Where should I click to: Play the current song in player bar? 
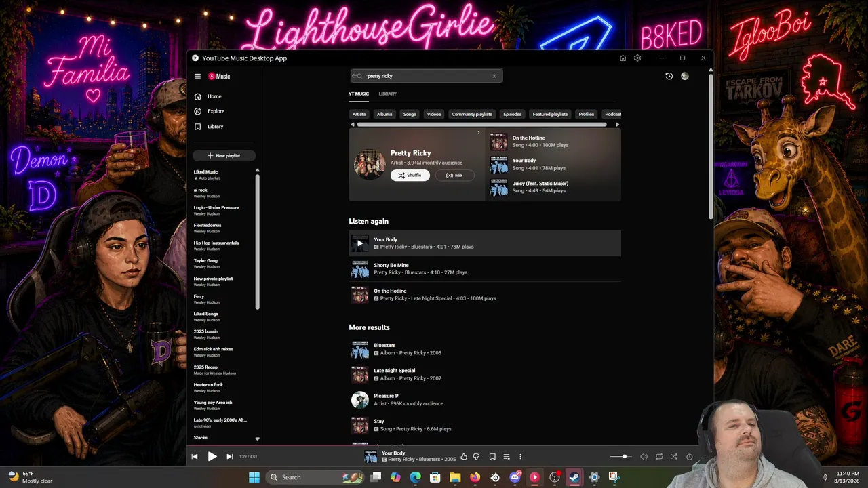click(x=212, y=457)
